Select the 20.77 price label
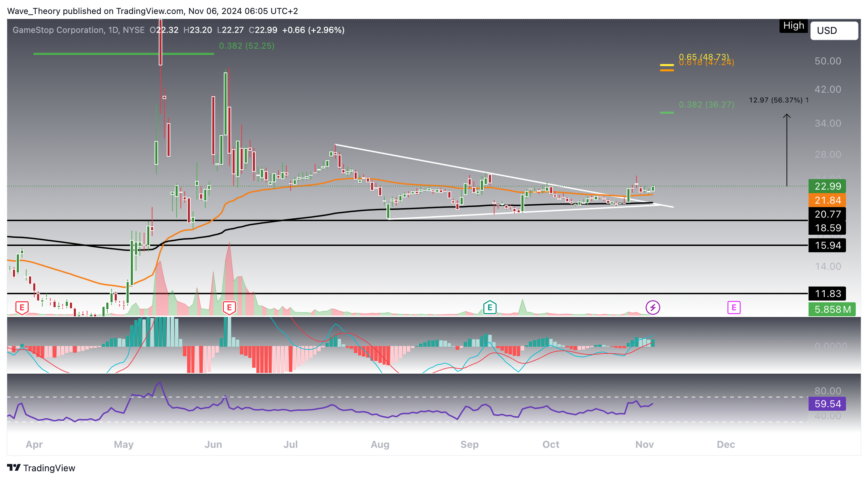868x480 pixels. 827,214
